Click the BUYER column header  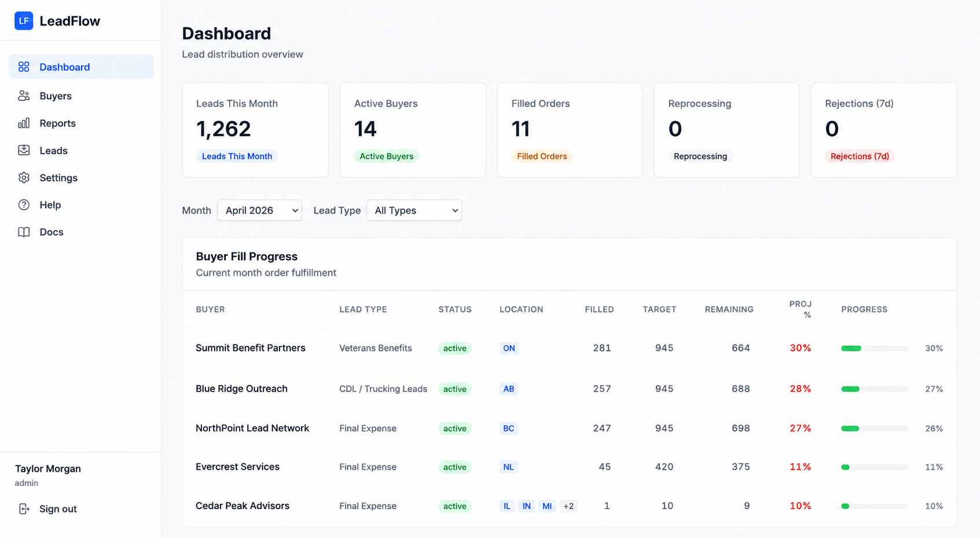tap(210, 309)
